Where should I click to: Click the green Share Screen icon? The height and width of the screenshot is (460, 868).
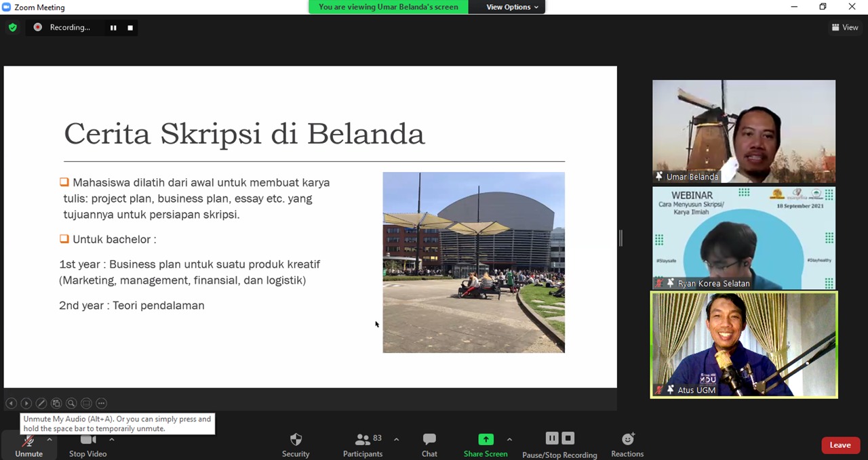pos(486,439)
